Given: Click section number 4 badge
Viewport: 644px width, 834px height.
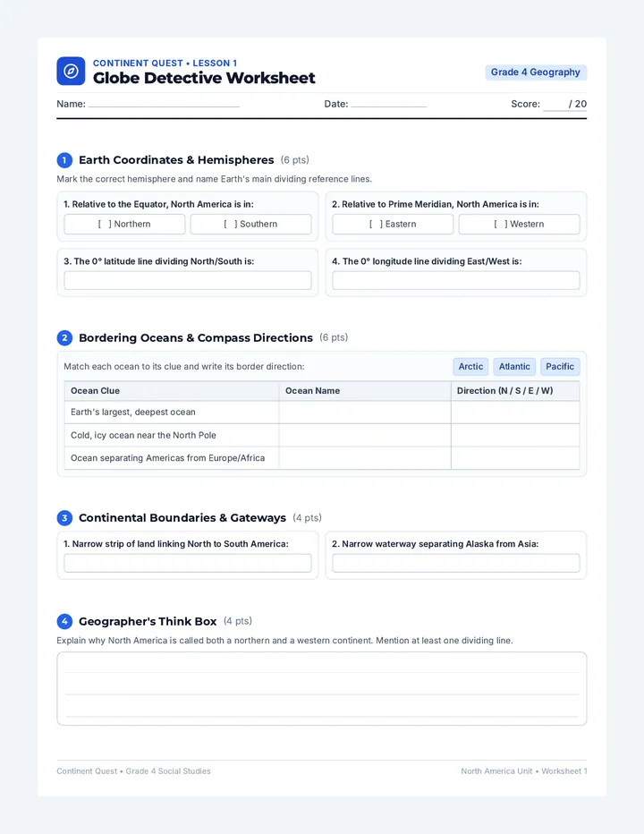Looking at the screenshot, I should coord(64,621).
